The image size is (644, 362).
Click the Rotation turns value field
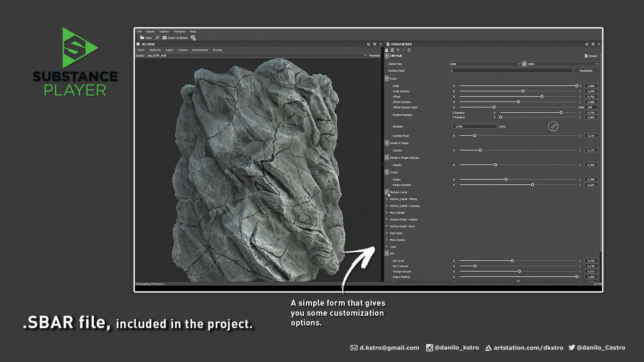point(475,127)
